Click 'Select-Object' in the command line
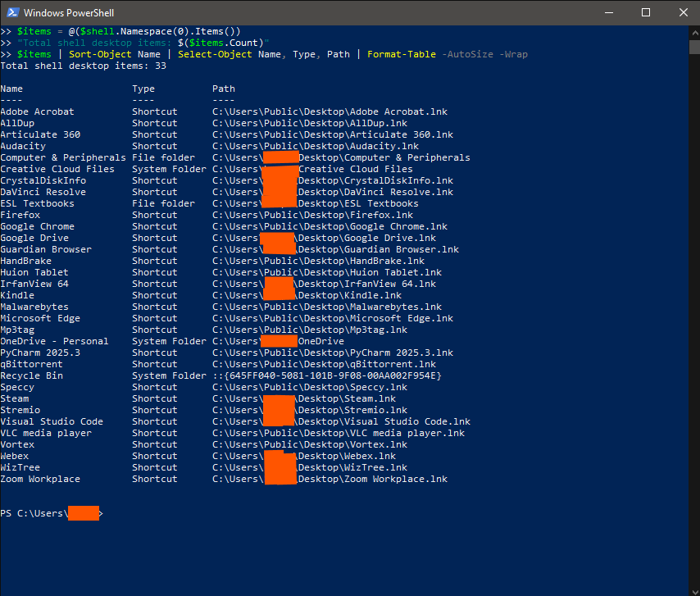Screen dimensions: 700x596 (x=215, y=54)
